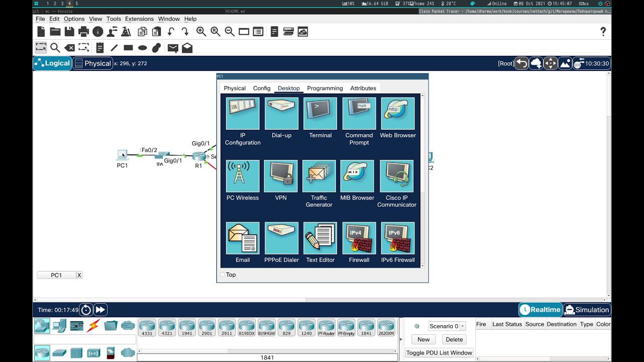Screen dimensions: 644x362
Task: Open IP Configuration desktop app
Action: pos(243,114)
